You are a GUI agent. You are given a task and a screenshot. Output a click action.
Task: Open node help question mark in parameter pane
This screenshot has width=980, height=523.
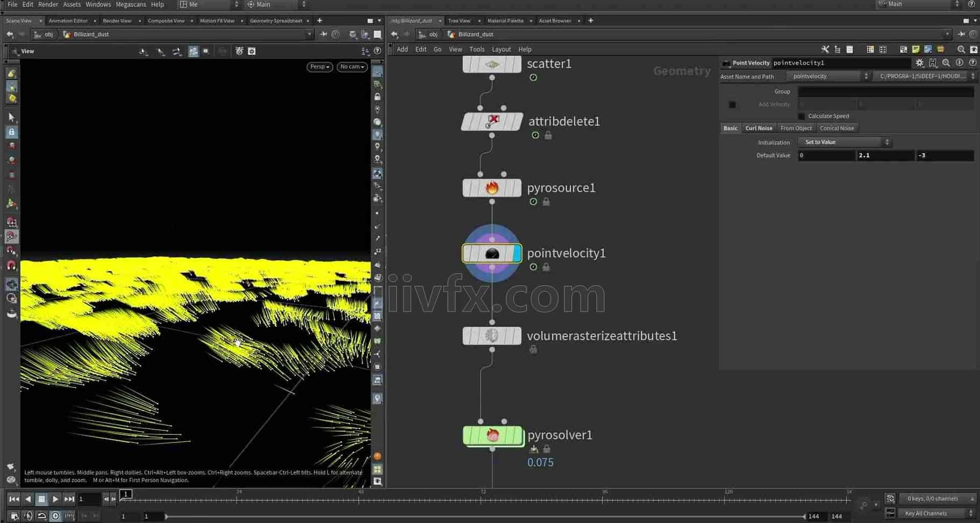tap(972, 63)
